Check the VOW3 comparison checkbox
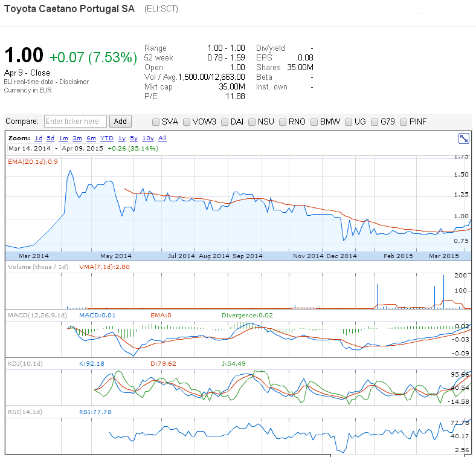476x457 pixels. click(187, 122)
